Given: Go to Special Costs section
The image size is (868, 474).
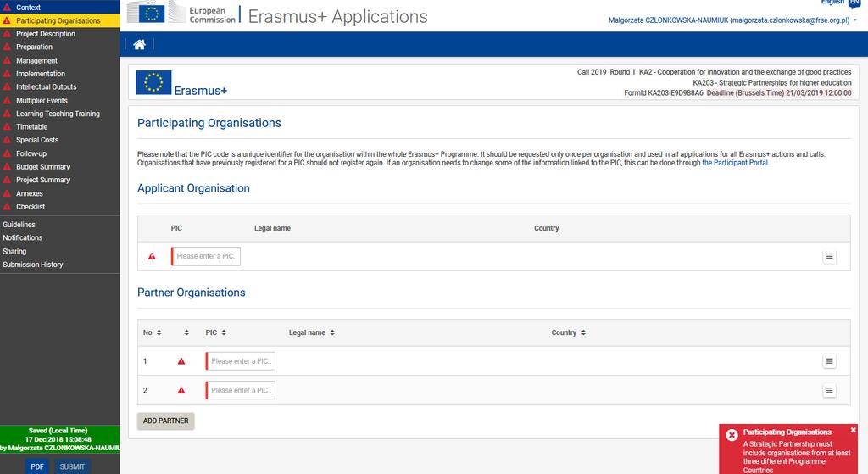Looking at the screenshot, I should pyautogui.click(x=37, y=140).
